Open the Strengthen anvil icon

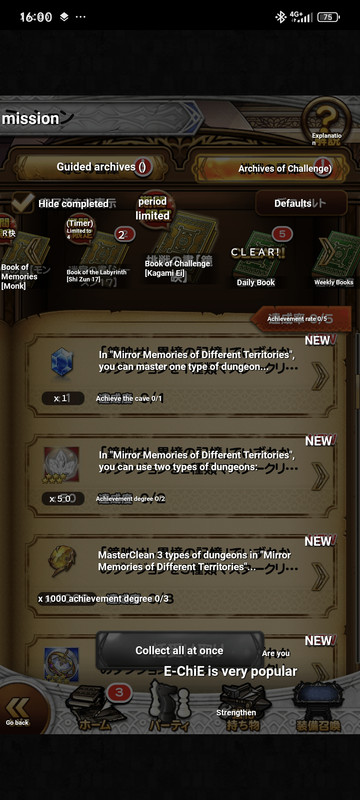click(243, 708)
